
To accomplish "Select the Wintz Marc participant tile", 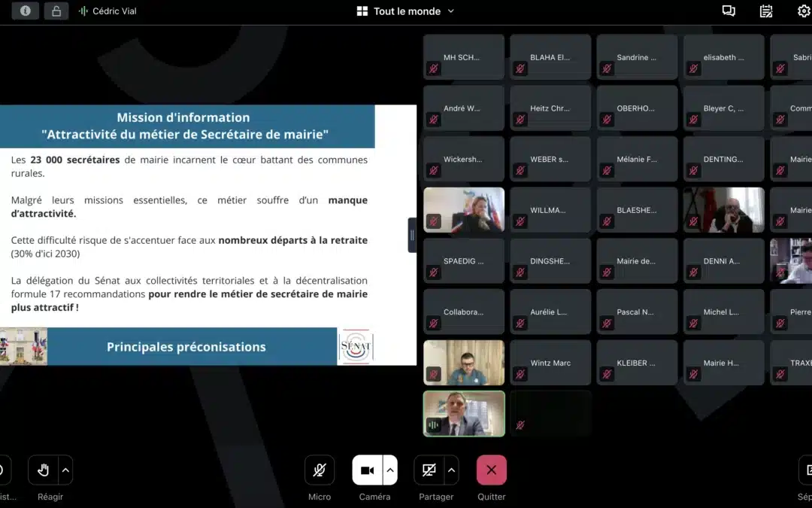I will (x=550, y=363).
